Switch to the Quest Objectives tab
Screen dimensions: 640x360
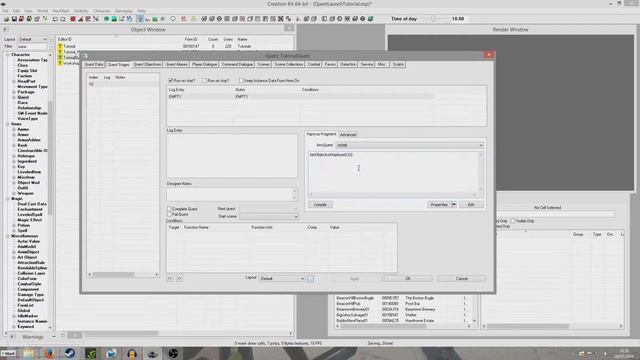[147, 64]
